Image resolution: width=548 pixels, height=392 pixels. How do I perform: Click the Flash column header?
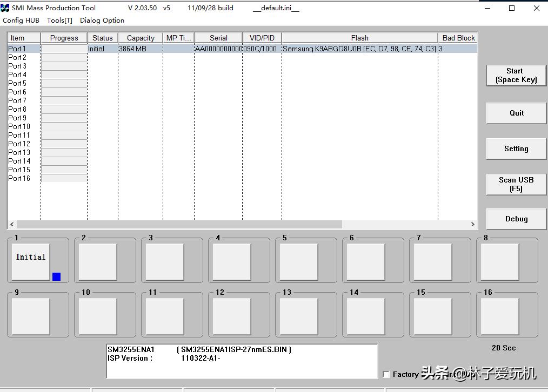[x=359, y=38]
